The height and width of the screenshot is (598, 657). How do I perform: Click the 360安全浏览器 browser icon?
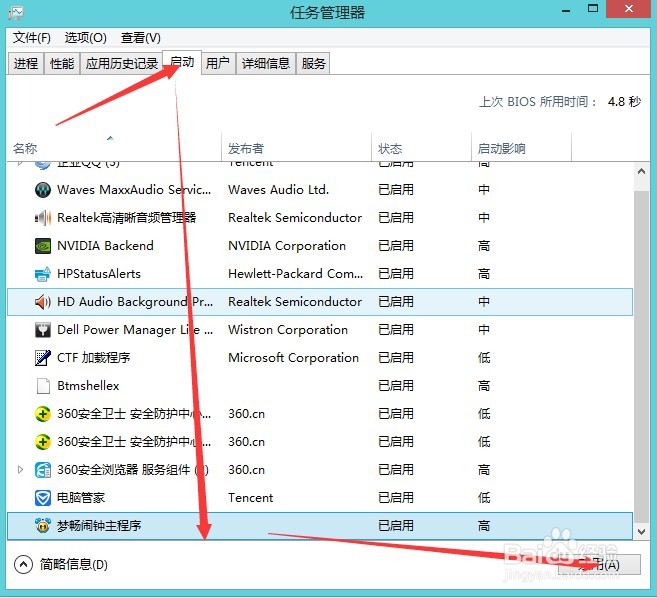(43, 470)
